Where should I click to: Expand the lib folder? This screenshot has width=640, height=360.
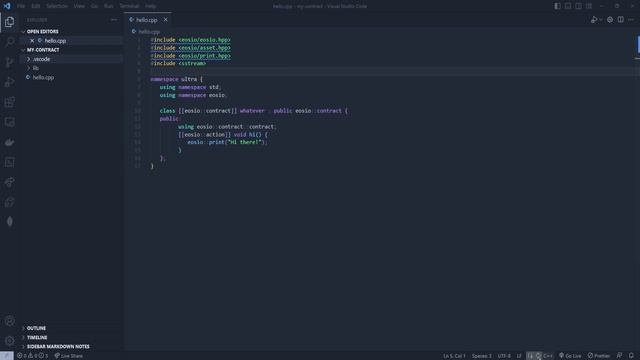click(x=36, y=68)
